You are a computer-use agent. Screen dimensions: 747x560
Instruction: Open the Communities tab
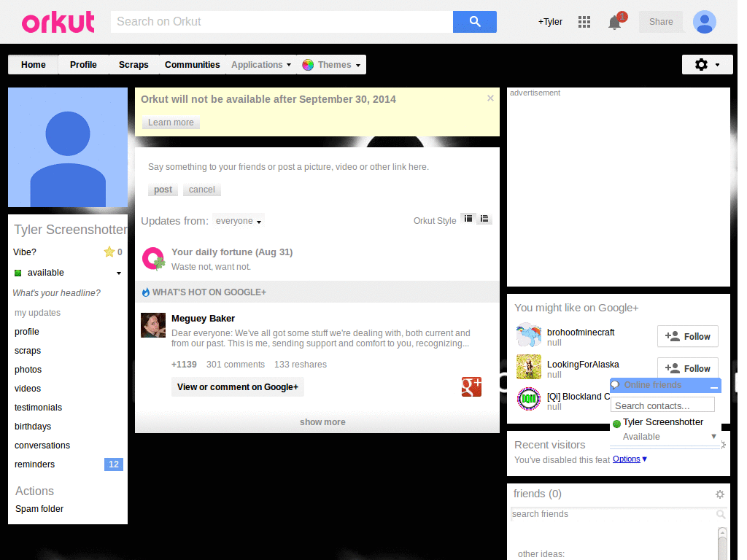[193, 64]
